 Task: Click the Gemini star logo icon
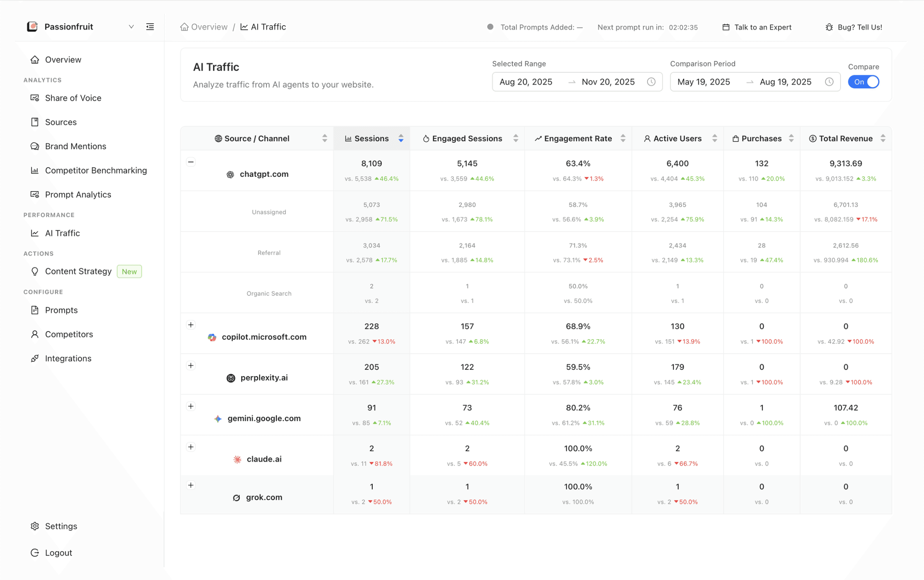218,419
